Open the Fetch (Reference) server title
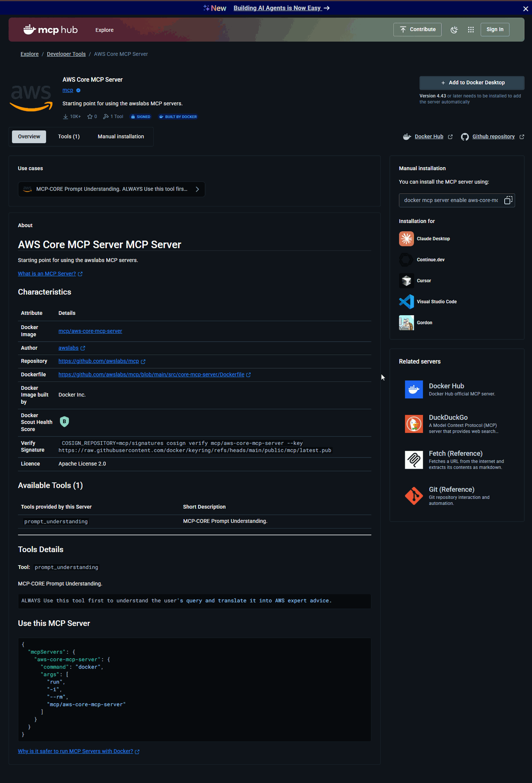This screenshot has width=532, height=783. click(x=455, y=453)
